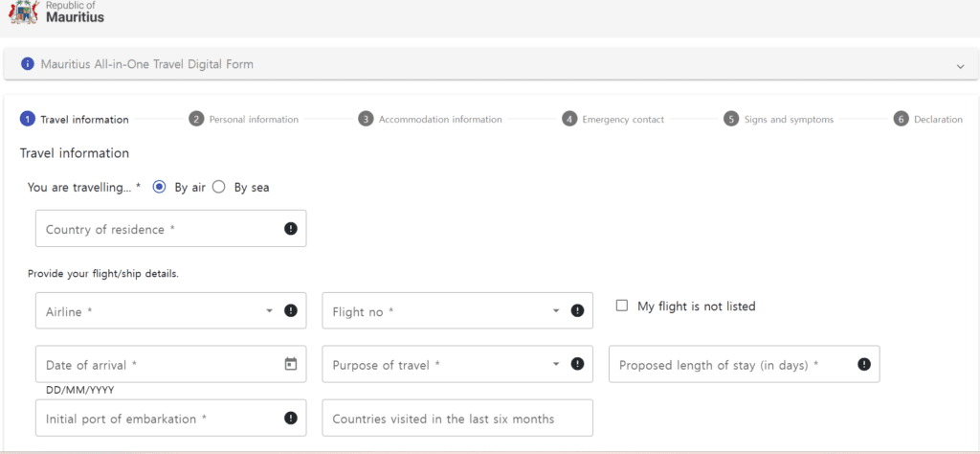
Task: Go to the Personal information step
Action: pos(244,119)
